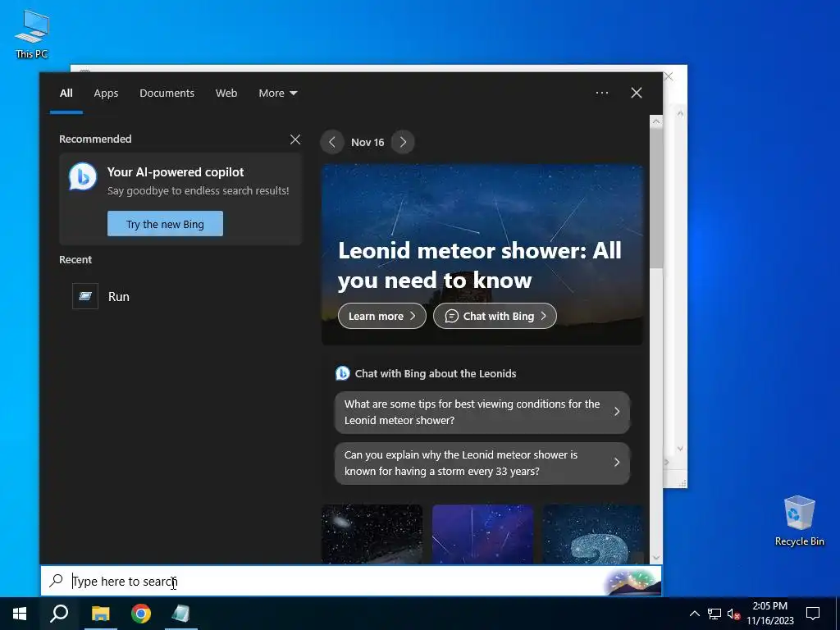Click the Bing icon beside Chat with Bing about the Leonids

coord(342,373)
